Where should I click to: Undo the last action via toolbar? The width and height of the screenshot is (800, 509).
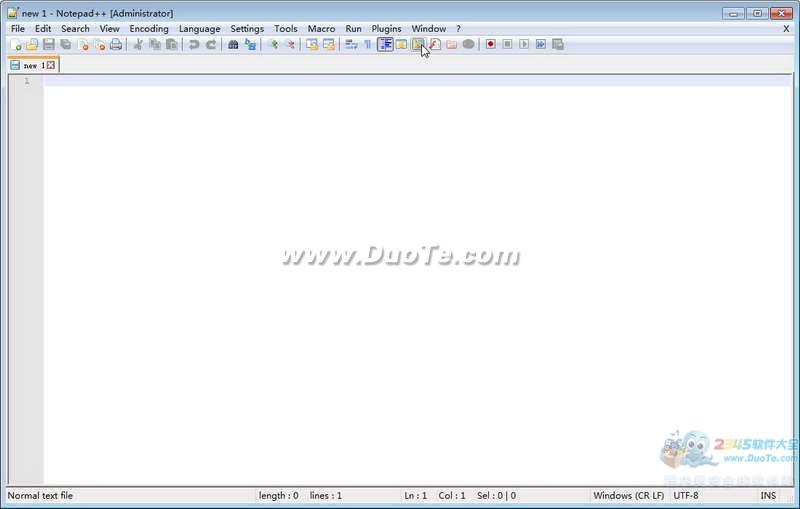pyautogui.click(x=193, y=45)
